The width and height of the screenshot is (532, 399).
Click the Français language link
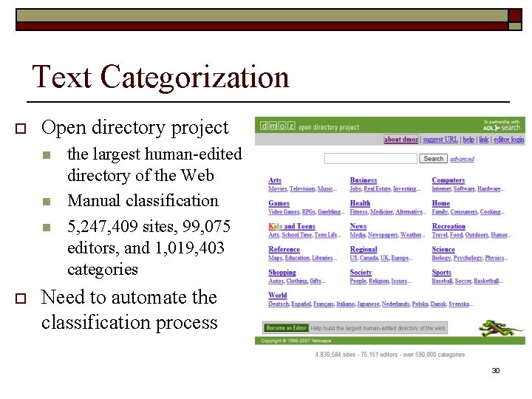[324, 304]
